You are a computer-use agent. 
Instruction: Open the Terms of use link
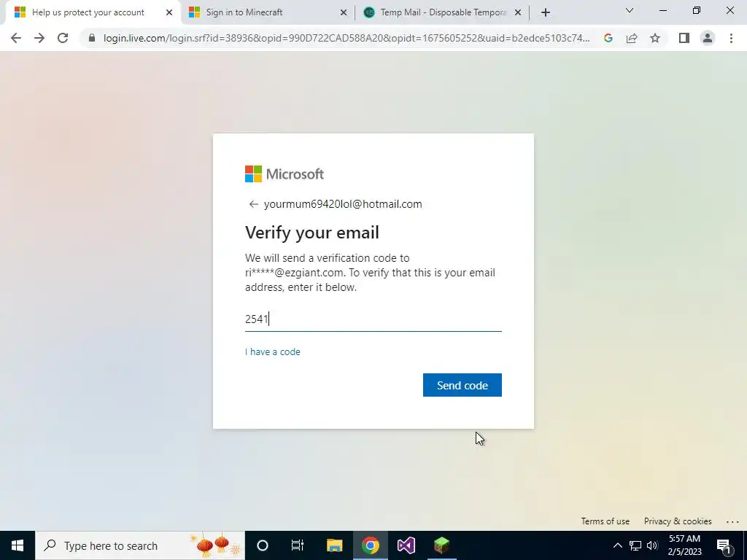tap(605, 521)
